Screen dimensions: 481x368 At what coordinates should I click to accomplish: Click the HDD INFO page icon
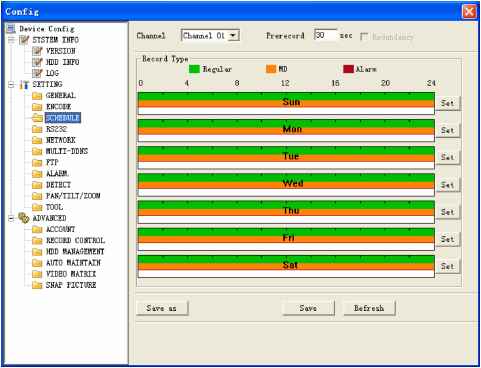coord(37,62)
